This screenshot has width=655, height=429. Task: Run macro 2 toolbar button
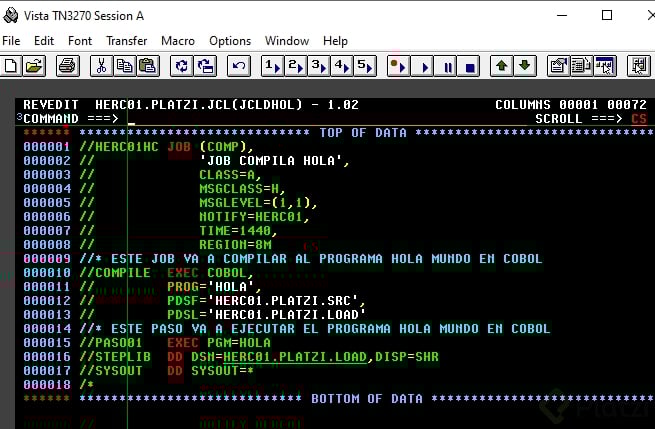296,66
